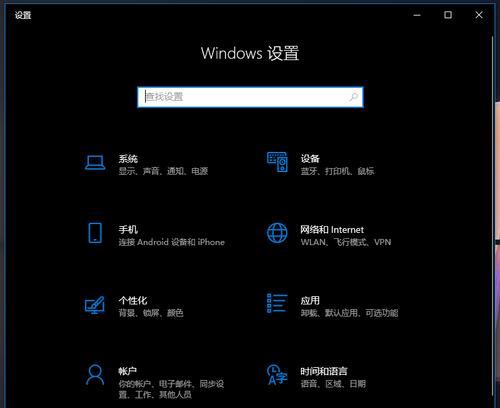Click the WLAN、飞行模式、VPN description
The width and height of the screenshot is (500, 408).
coord(346,242)
